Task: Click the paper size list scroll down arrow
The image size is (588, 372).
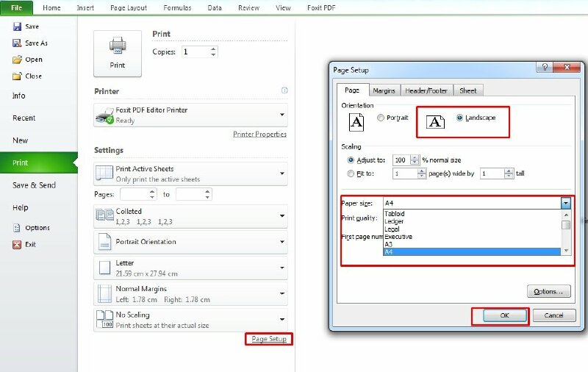Action: [x=566, y=251]
